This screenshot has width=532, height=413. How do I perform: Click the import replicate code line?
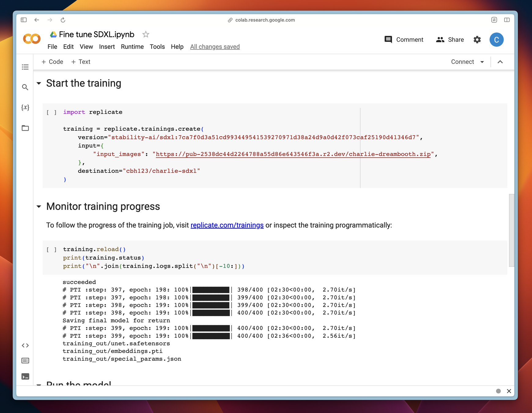coord(93,112)
